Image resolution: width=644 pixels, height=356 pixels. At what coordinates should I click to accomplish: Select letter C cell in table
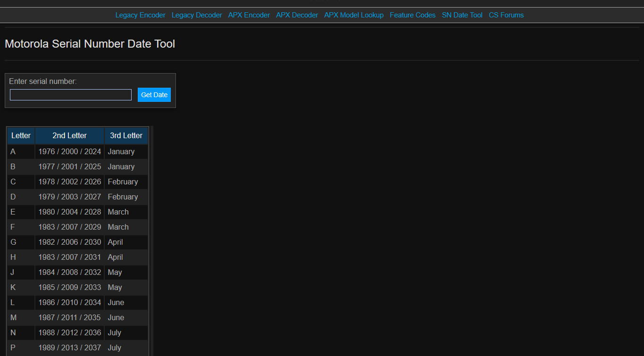pos(21,182)
